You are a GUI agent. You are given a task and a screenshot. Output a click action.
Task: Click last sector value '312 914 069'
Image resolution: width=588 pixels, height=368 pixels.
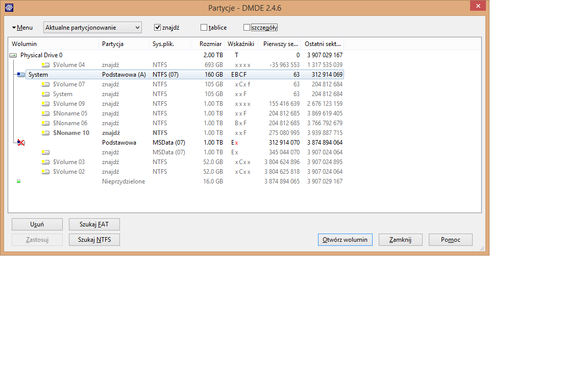327,75
